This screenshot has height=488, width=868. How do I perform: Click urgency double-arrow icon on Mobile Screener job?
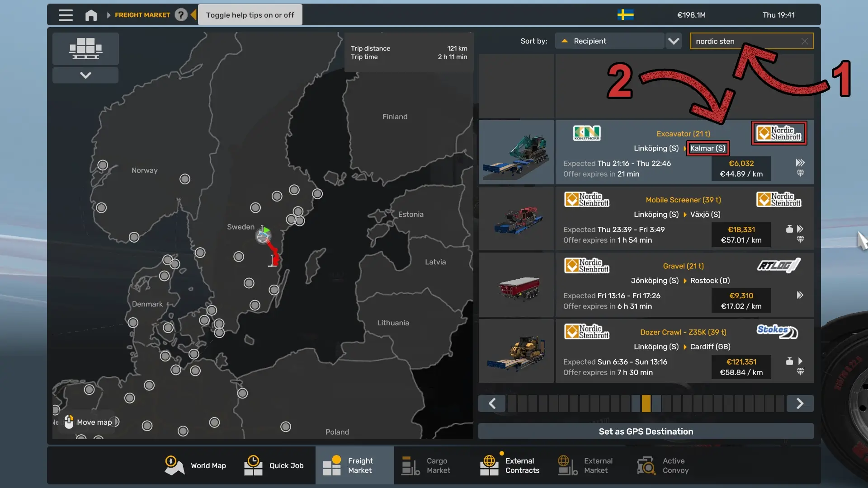tap(800, 229)
